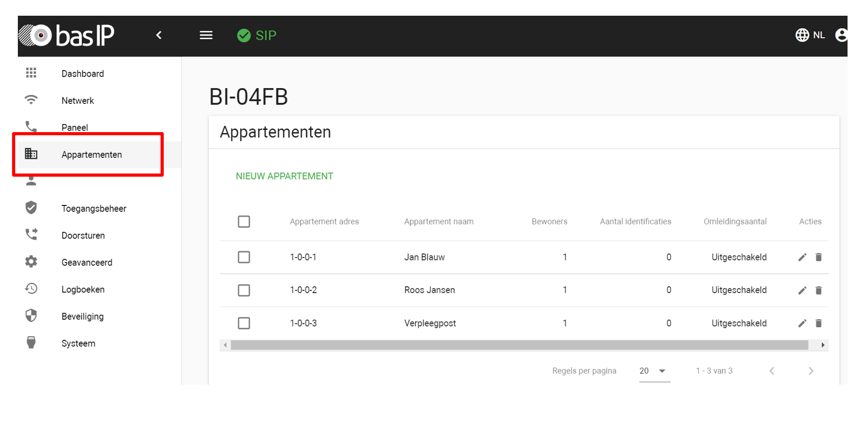Sort by Appartement adres column
The image size is (868, 422).
(x=324, y=222)
